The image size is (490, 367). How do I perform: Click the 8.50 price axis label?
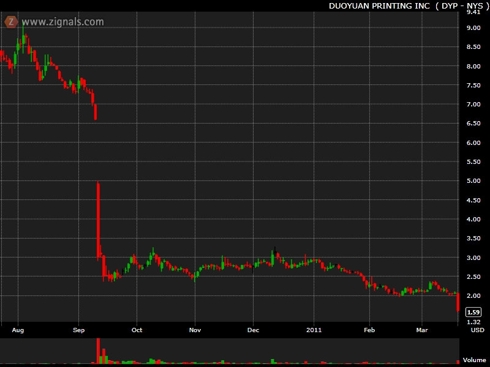coord(473,47)
